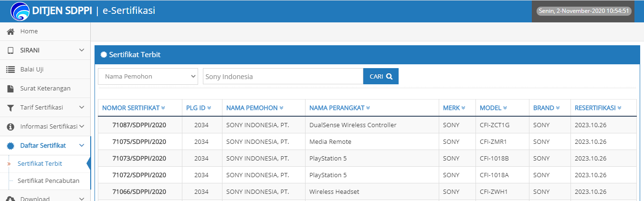Expand the Tarif Sertifikasi chevron

click(82, 108)
